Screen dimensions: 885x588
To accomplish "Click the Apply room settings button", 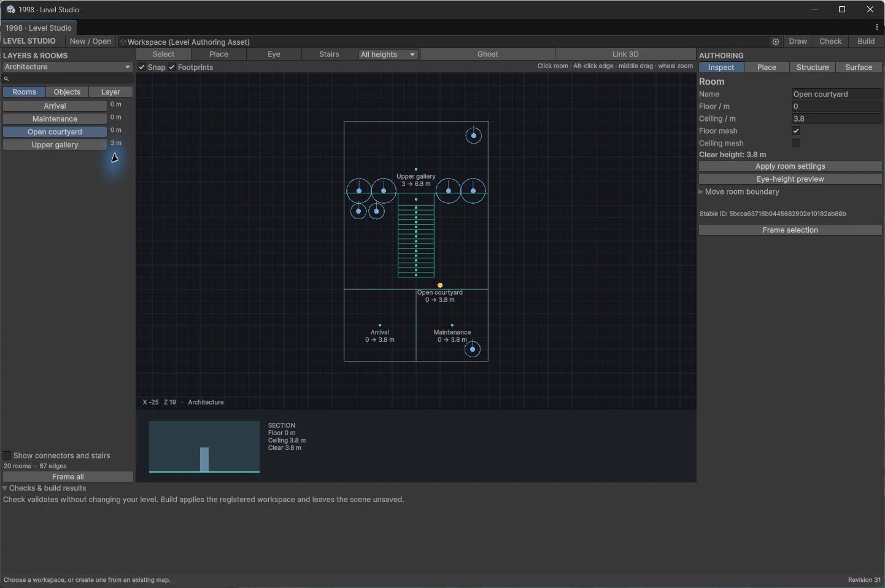I will [x=790, y=166].
